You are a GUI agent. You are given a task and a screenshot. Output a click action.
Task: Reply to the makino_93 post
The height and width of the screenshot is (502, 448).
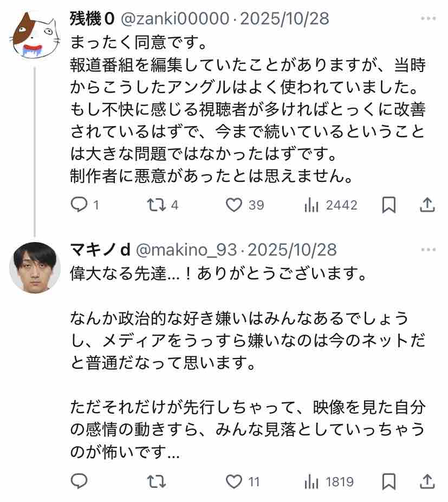79,481
